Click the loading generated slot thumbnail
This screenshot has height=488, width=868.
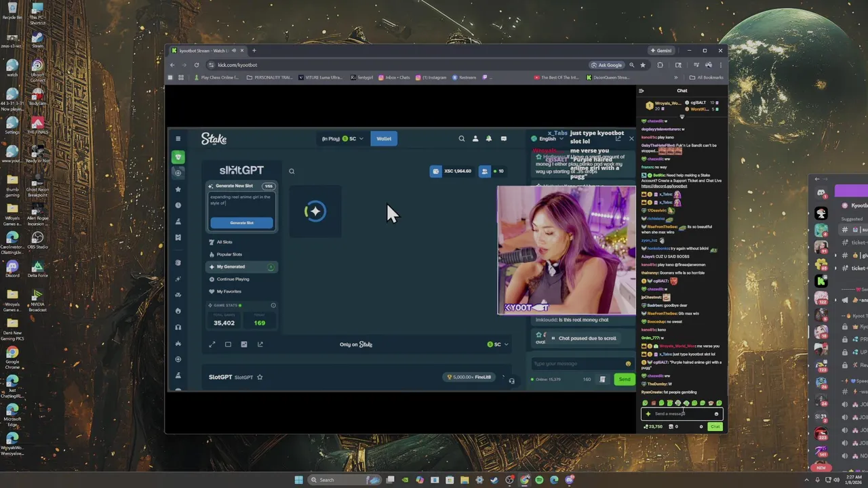tap(315, 211)
